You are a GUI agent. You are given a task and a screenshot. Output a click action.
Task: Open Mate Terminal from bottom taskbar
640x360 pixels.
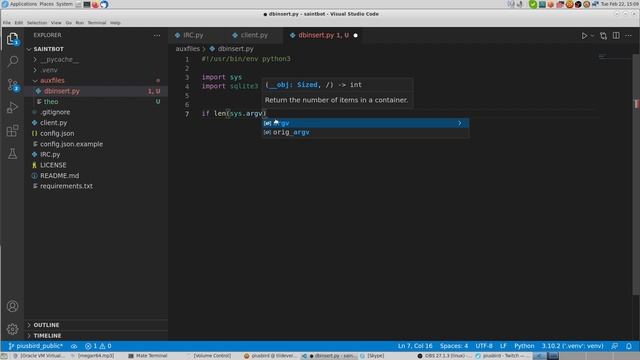[x=147, y=356]
